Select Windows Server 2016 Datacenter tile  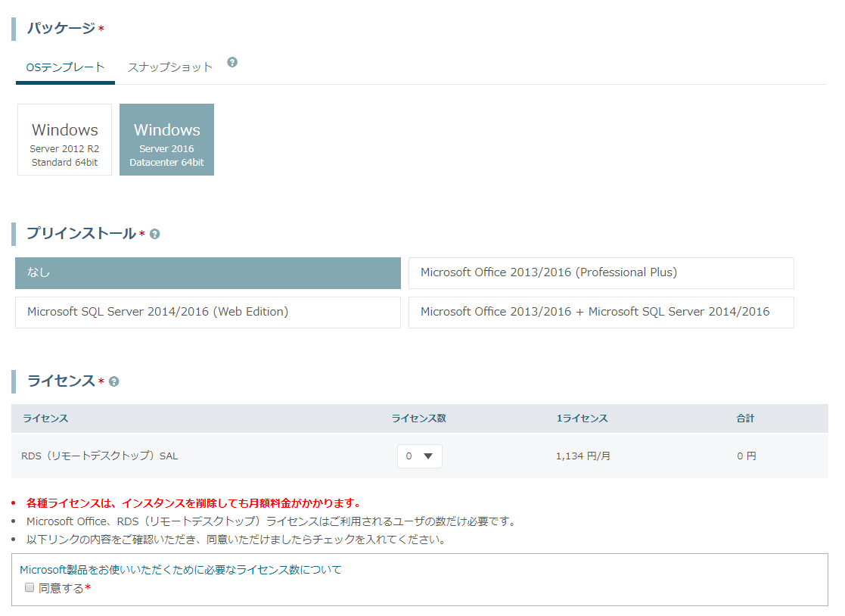tap(166, 139)
